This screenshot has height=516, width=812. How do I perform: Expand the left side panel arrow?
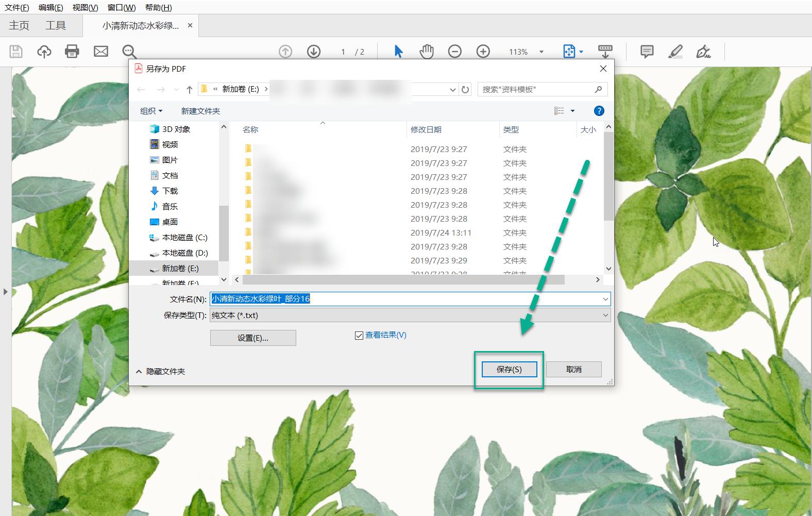point(6,292)
